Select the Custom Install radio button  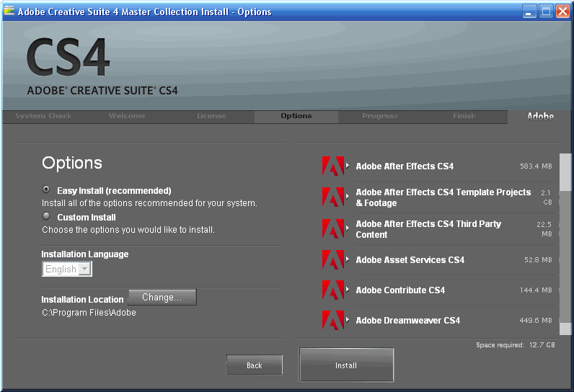[x=46, y=216]
